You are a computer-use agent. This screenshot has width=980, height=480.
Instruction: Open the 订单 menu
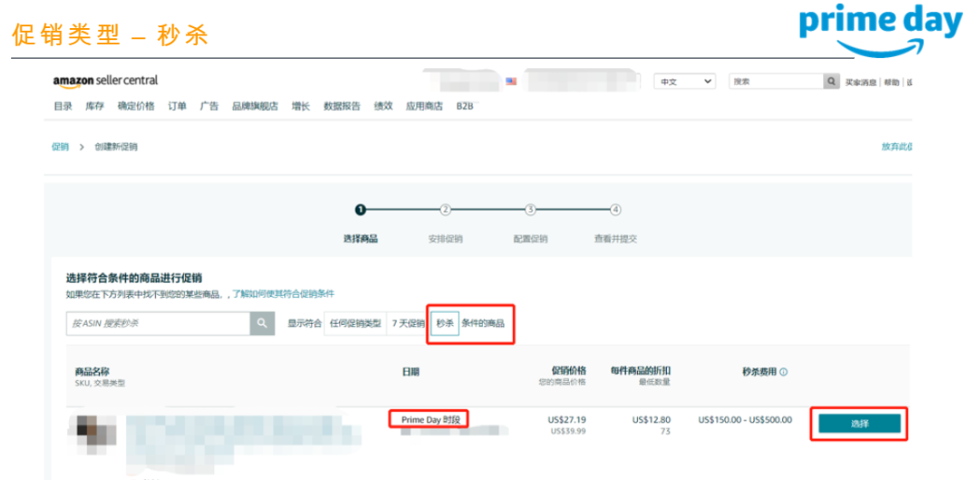pos(177,106)
